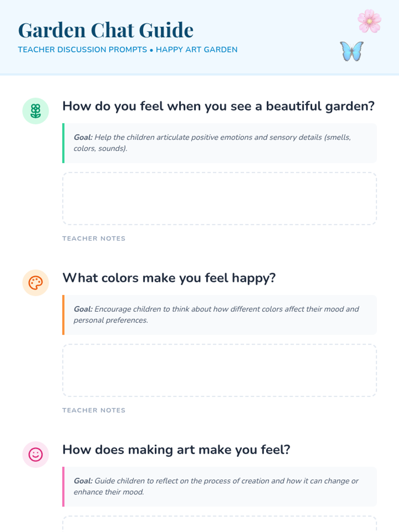
Task: Click the green flower icon
Action: click(x=36, y=111)
